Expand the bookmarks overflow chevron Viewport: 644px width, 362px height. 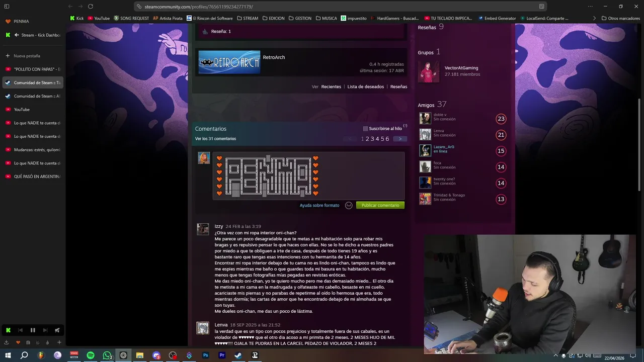click(x=594, y=18)
